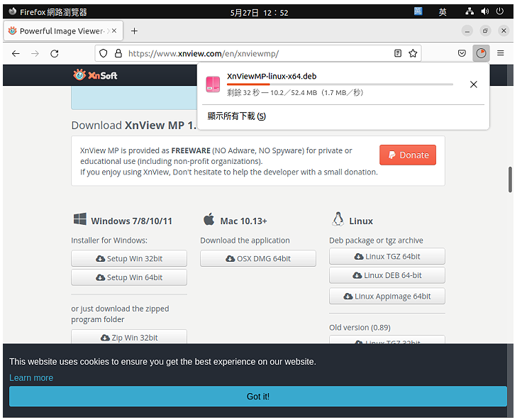This screenshot has height=420, width=522.
Task: Reload the current page
Action: (55, 53)
